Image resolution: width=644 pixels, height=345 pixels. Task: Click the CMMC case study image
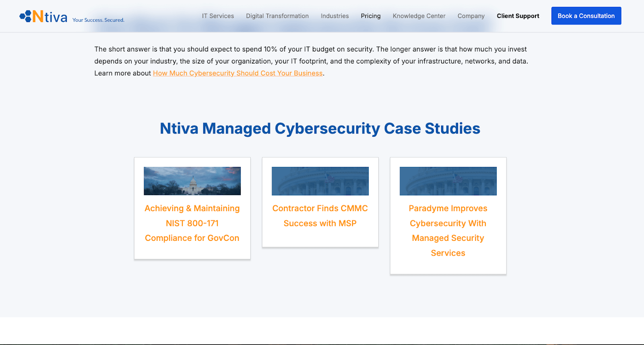pos(320,181)
